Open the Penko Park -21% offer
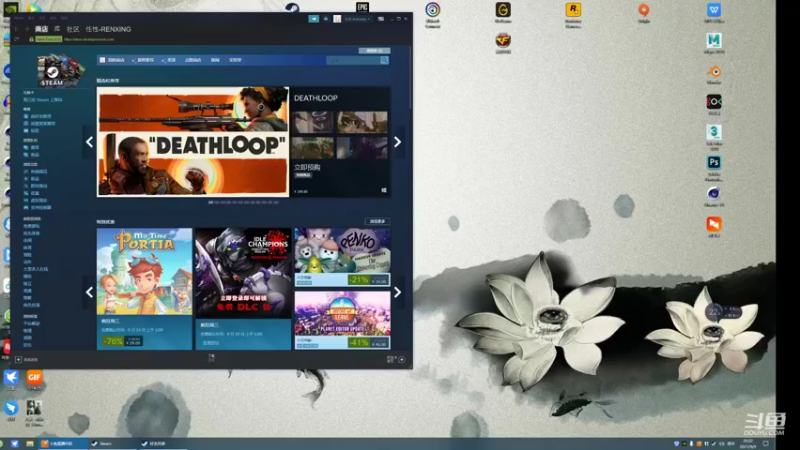 coord(342,257)
